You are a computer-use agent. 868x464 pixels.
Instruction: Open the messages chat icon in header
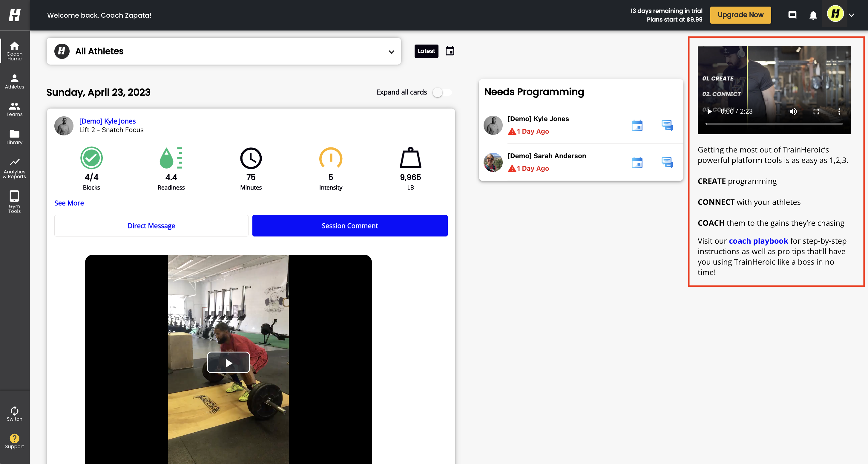(x=792, y=15)
